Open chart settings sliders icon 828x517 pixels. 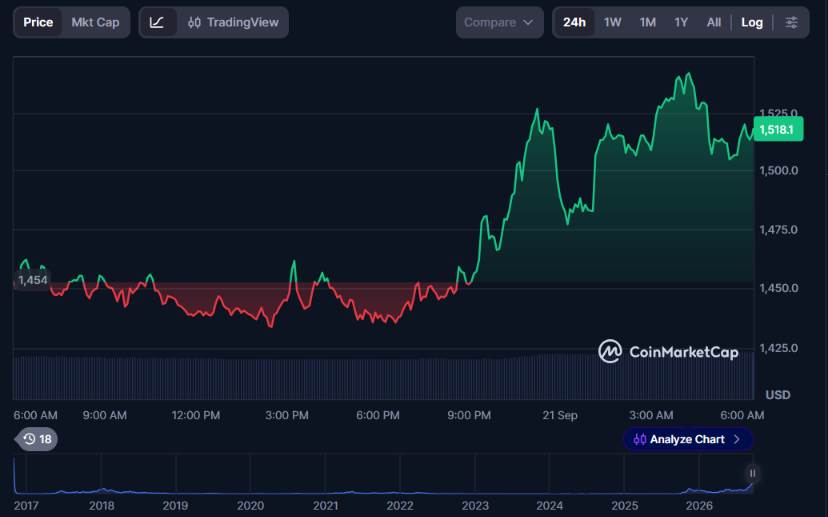pyautogui.click(x=791, y=22)
